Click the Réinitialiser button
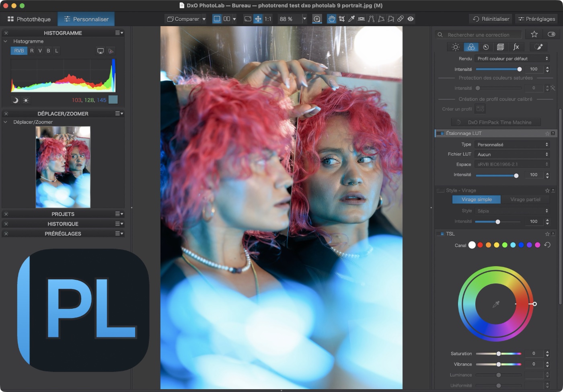This screenshot has width=563, height=392. 491,19
